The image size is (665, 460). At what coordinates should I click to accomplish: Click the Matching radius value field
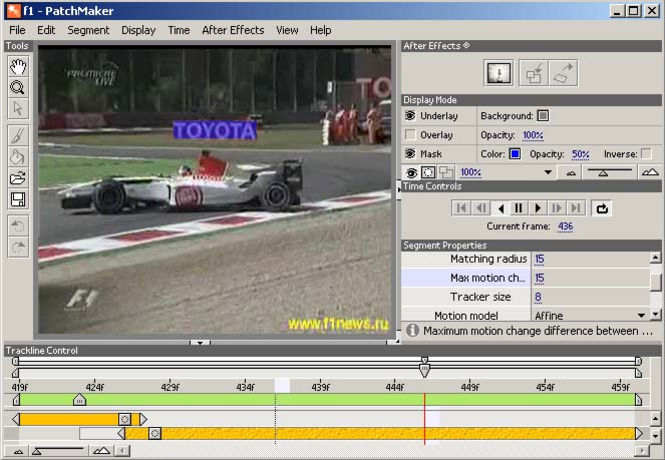(x=539, y=259)
